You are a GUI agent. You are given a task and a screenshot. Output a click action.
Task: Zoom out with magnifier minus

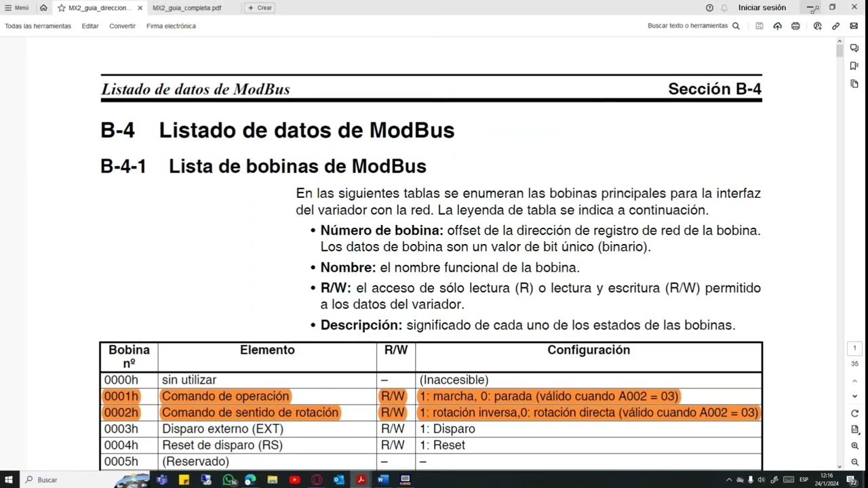pyautogui.click(x=854, y=462)
